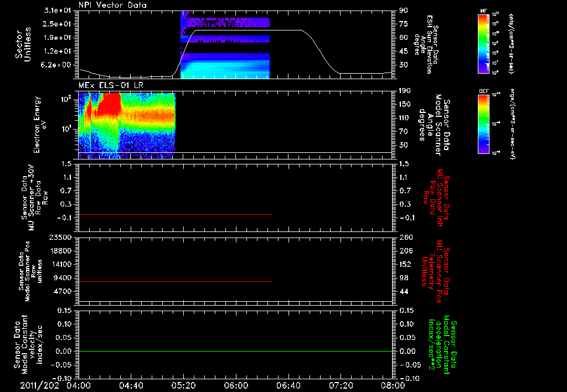Click the 4700 scanner position tick
This screenshot has height=392, width=567.
tap(63, 291)
